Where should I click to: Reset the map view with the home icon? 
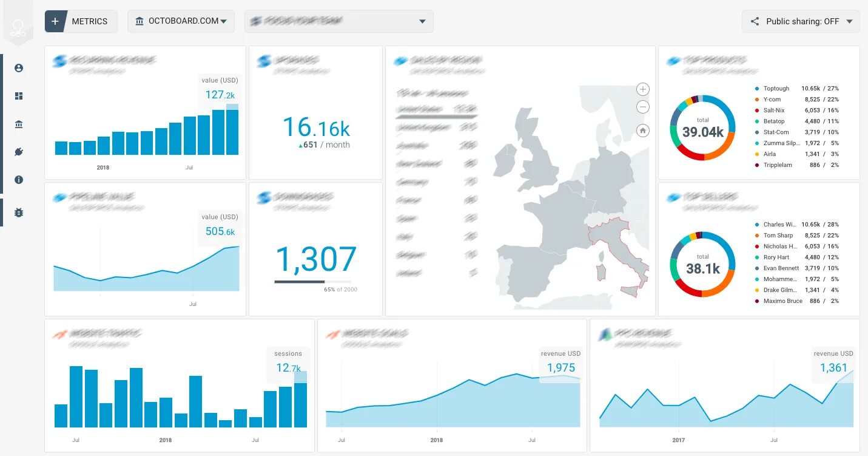[642, 130]
